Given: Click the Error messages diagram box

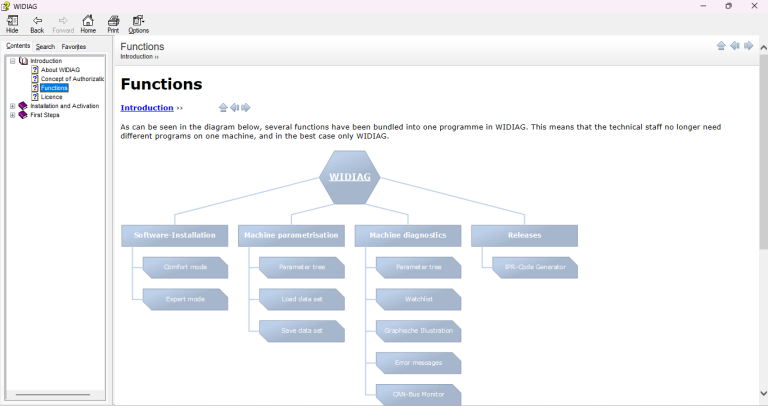Looking at the screenshot, I should click(x=418, y=363).
